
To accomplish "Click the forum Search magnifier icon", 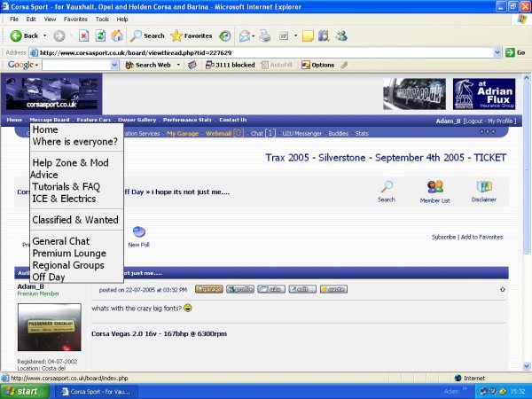I will (387, 187).
